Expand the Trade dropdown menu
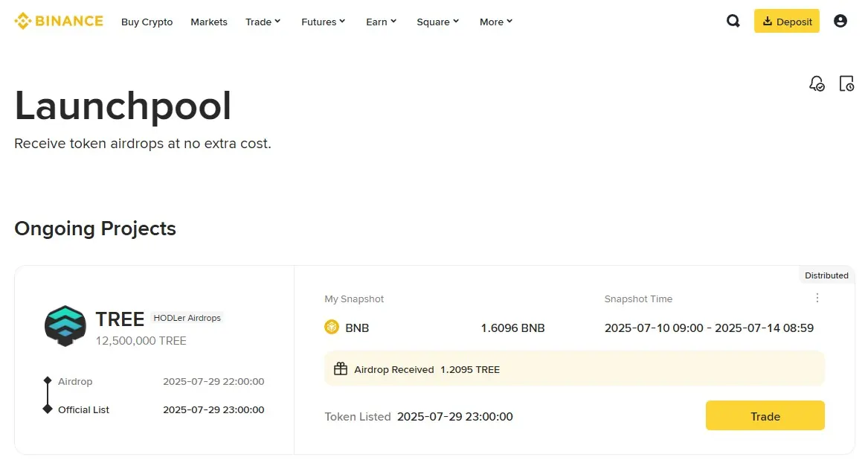 pyautogui.click(x=263, y=22)
